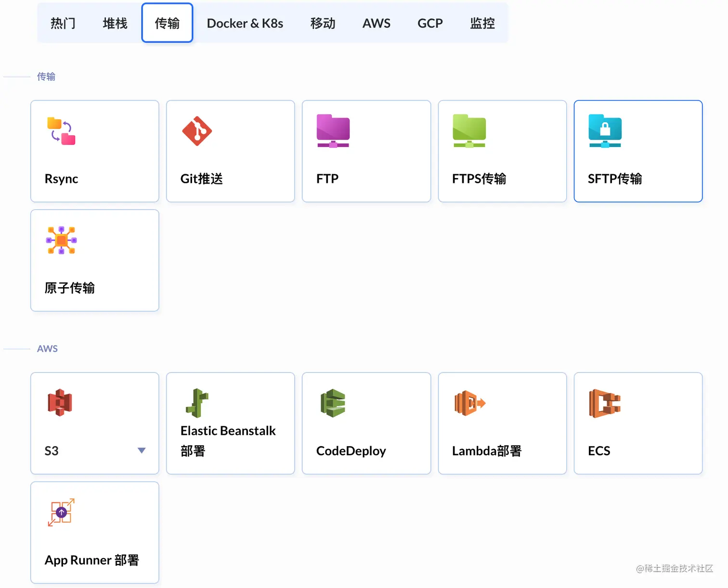Switch to the 热门 tab
Viewport: 728px width, 588px height.
click(x=63, y=23)
